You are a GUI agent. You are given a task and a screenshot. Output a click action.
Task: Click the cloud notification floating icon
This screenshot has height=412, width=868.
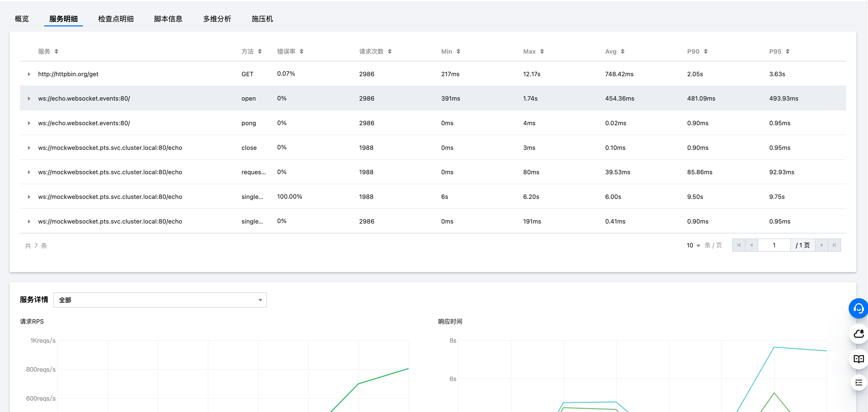[858, 334]
